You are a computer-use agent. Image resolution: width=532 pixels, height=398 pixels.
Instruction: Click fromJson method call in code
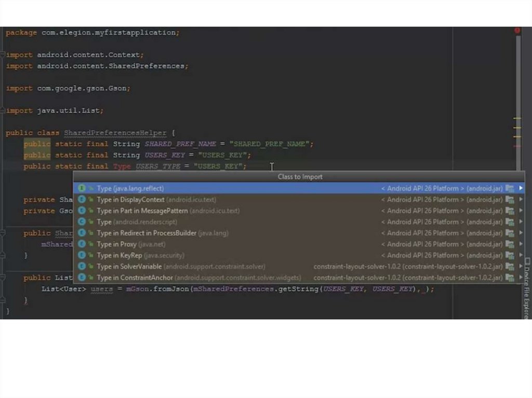point(170,289)
